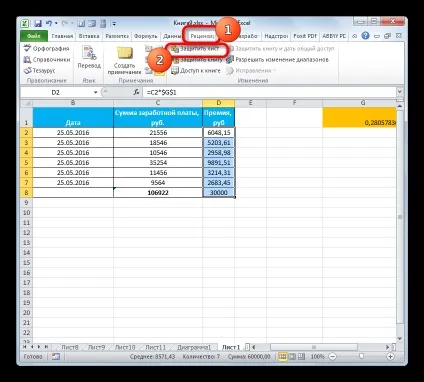Click the orange cell with 0,2805783
The height and width of the screenshot is (382, 424).
pyautogui.click(x=359, y=117)
